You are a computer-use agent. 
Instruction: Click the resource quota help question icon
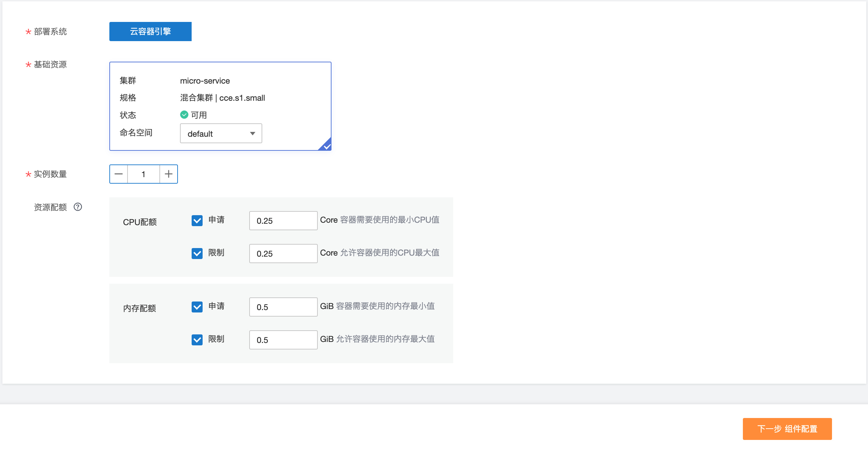tap(78, 207)
